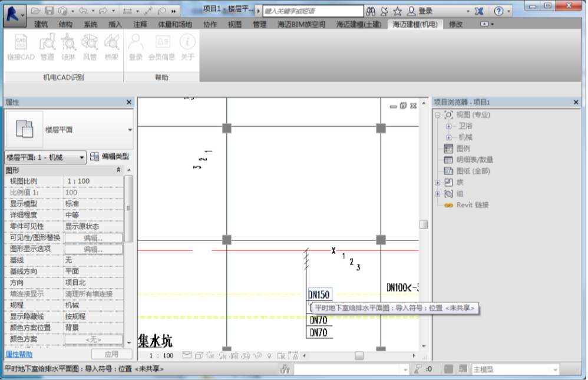This screenshot has height=380, width=588.
Task: Click the keyword search input field
Action: pyautogui.click(x=313, y=11)
